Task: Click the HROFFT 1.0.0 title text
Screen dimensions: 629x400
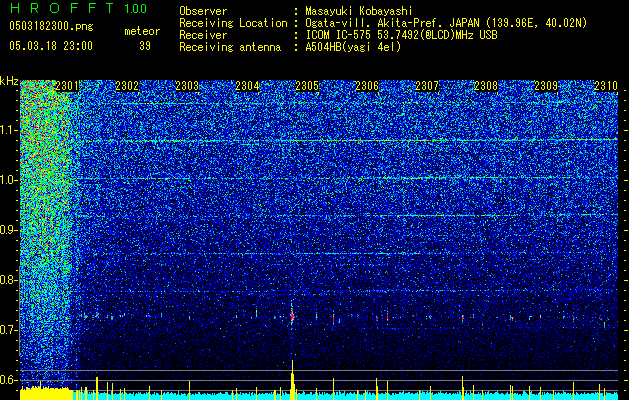Action: (78, 8)
